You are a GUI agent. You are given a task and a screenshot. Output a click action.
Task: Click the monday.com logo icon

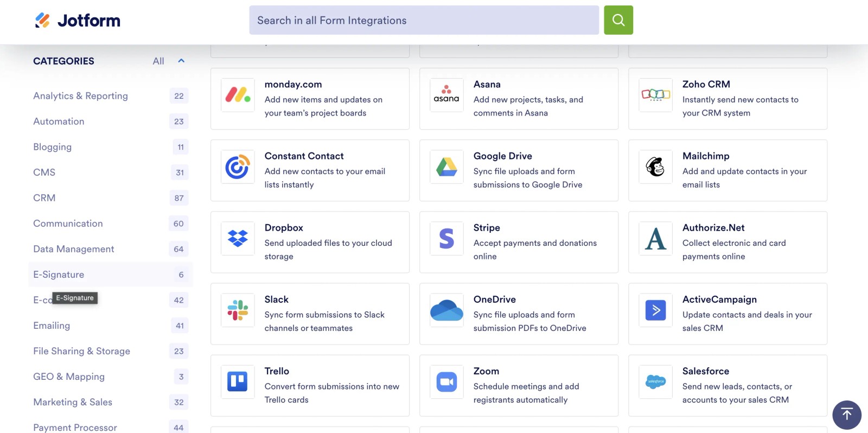pos(238,95)
